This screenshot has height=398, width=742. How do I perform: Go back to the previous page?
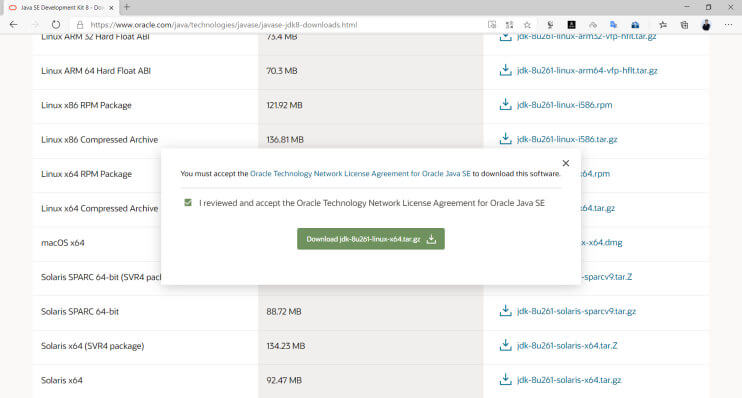13,25
